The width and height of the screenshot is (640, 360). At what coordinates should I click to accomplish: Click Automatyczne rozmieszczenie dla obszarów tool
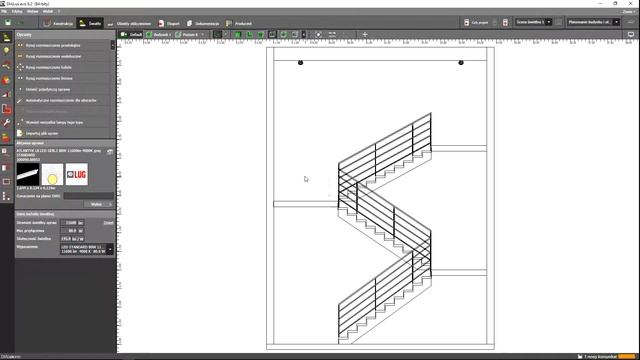[63, 100]
